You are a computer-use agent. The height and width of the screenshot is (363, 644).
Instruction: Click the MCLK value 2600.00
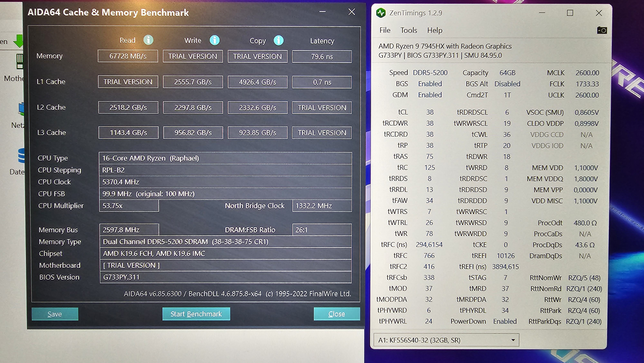point(587,73)
